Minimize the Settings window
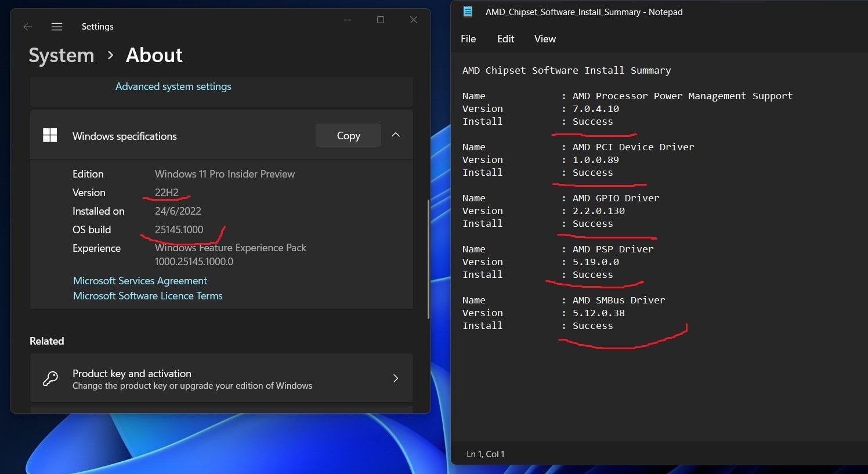This screenshot has width=868, height=474. (x=348, y=20)
